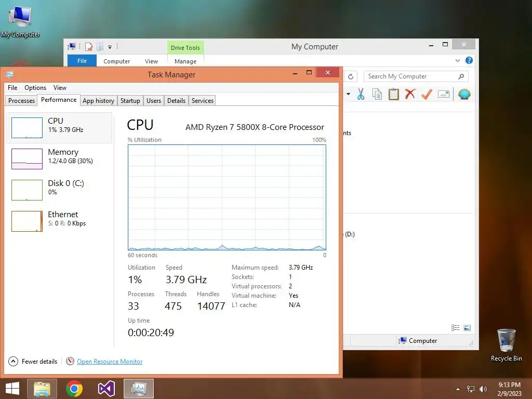Open the toolbar dropdown arrow before Cut icon
The height and width of the screenshot is (399, 532).
tap(349, 94)
